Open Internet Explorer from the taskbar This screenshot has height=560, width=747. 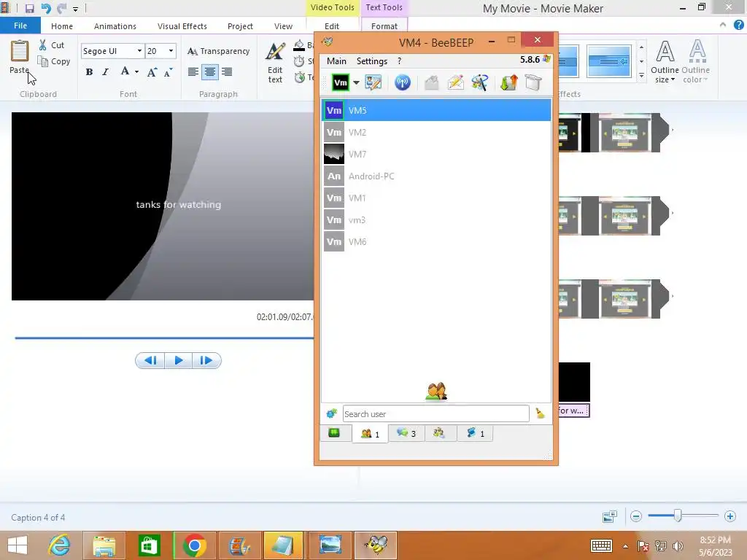tap(59, 545)
